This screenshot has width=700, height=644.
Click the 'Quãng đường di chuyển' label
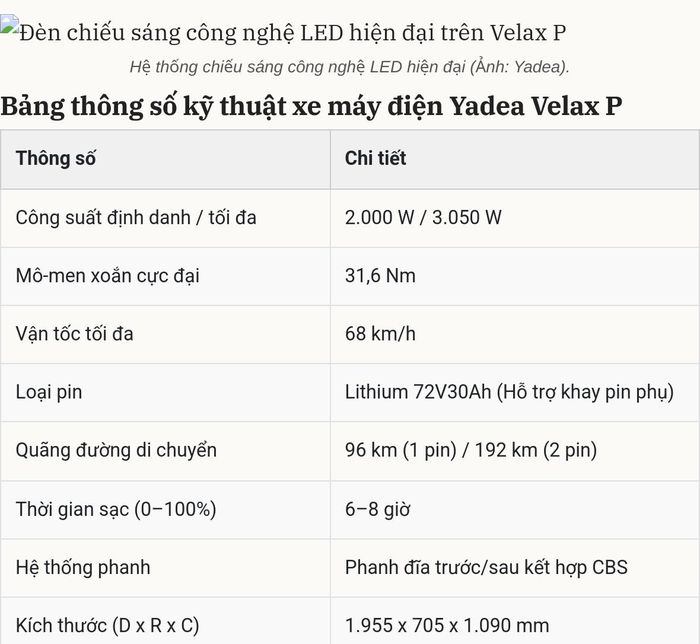(117, 450)
